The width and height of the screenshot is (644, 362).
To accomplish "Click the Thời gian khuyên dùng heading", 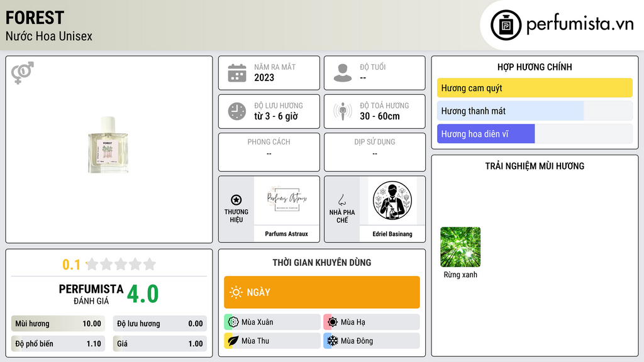I will tap(322, 263).
